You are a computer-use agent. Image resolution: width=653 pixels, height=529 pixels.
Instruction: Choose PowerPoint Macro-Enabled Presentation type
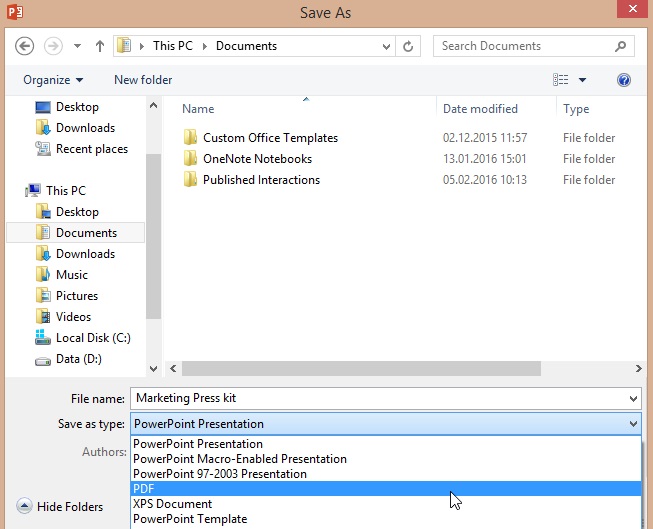point(386,459)
